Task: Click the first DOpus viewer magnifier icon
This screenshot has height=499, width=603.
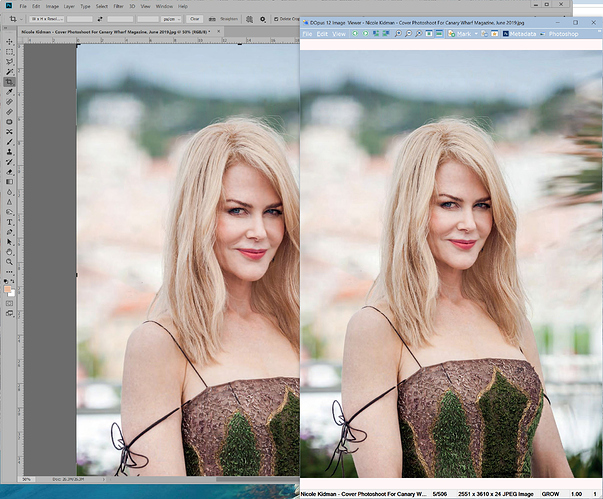Action: pyautogui.click(x=398, y=34)
